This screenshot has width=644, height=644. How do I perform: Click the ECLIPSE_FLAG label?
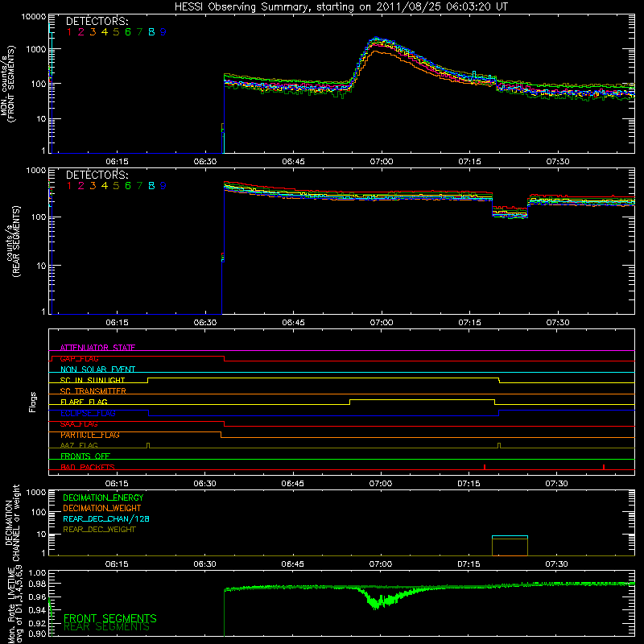88,413
